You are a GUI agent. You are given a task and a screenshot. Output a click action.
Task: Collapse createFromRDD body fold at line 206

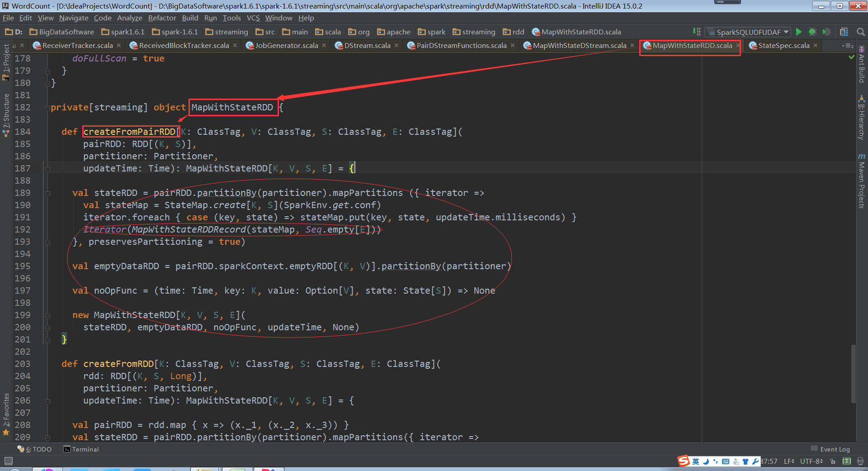[x=47, y=401]
